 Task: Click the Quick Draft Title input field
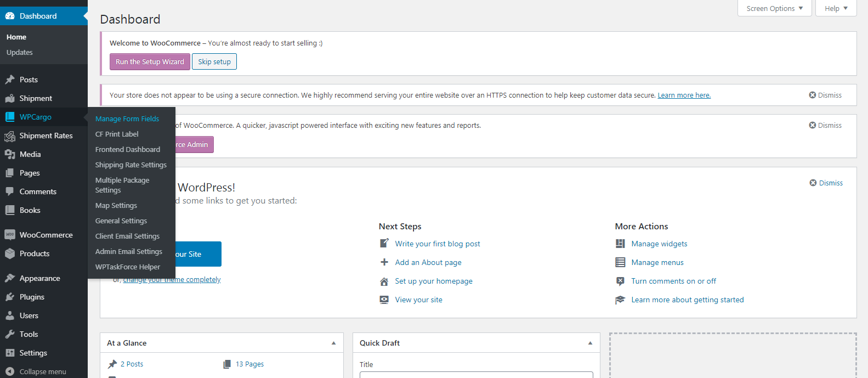coord(476,375)
